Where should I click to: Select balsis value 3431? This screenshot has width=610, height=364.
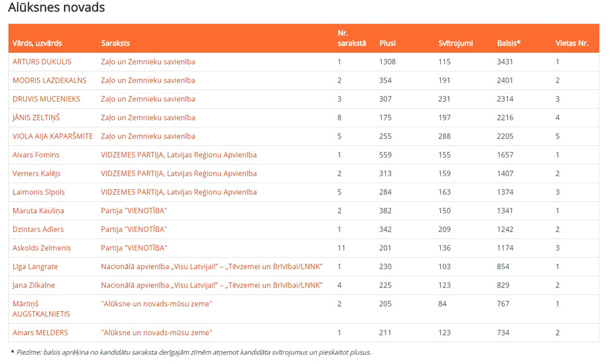(x=505, y=61)
